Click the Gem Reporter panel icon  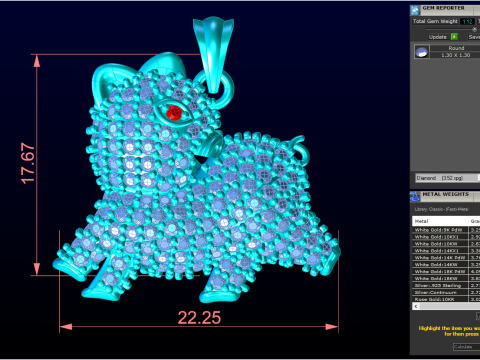pyautogui.click(x=415, y=10)
